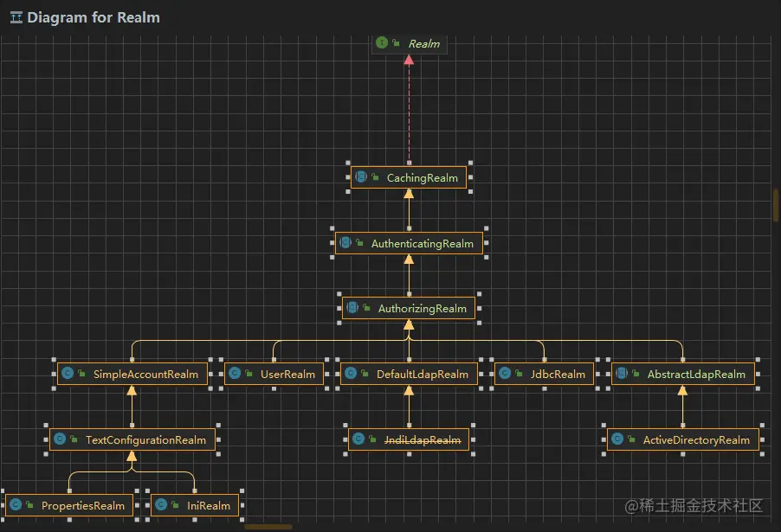Select the IniRealm node
The height and width of the screenshot is (532, 781).
click(x=195, y=506)
